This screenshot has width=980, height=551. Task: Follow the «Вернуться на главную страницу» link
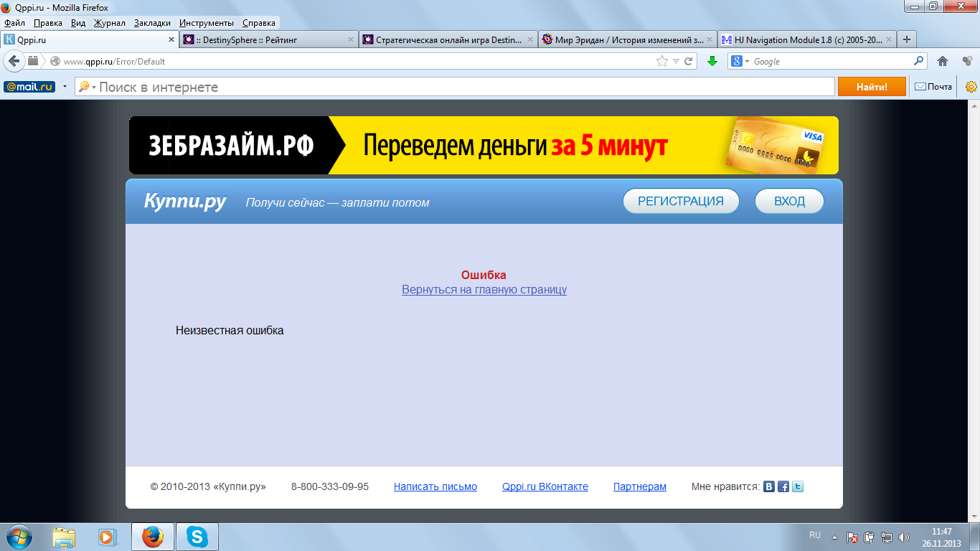coord(484,290)
